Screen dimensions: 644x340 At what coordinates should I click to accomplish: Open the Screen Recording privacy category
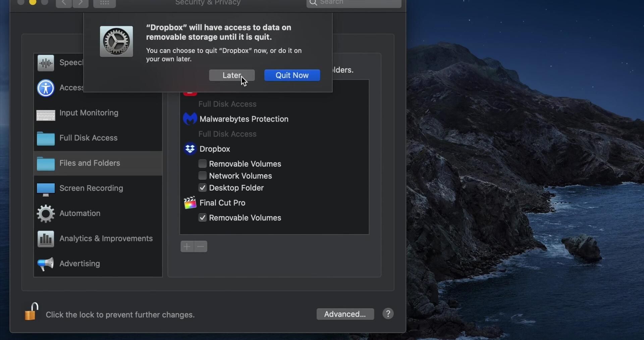point(98,189)
